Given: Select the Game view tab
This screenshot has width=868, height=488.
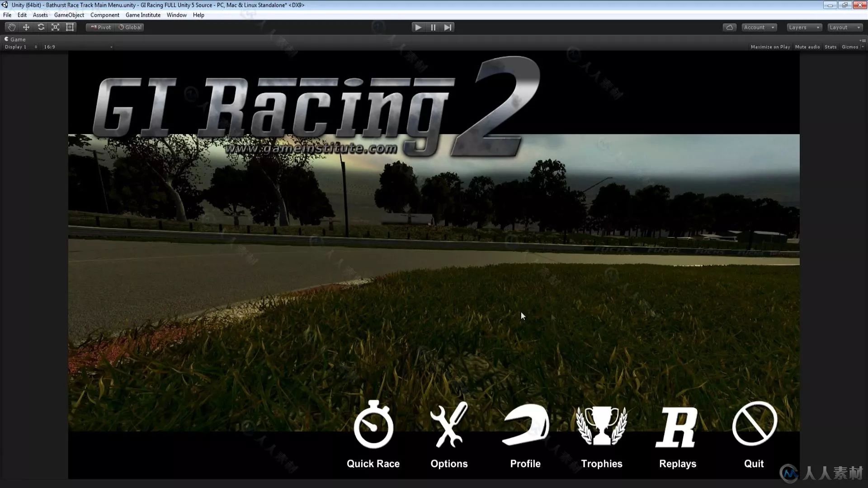Looking at the screenshot, I should pyautogui.click(x=15, y=39).
